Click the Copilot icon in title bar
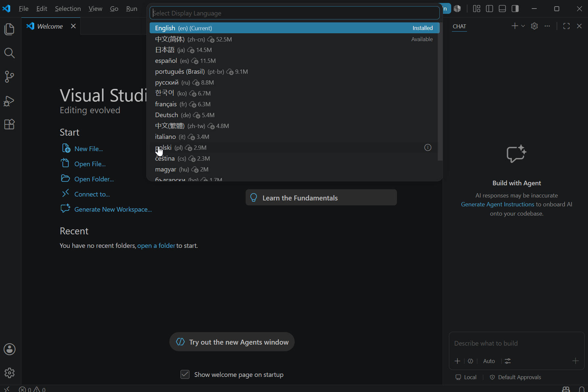 pos(457,9)
